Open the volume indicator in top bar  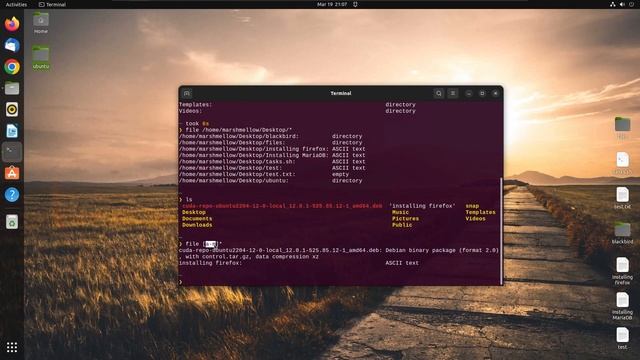pyautogui.click(x=622, y=4)
